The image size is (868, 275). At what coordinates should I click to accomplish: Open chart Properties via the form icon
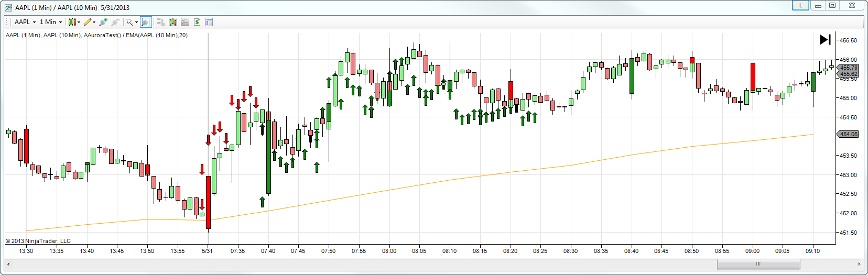[x=209, y=22]
